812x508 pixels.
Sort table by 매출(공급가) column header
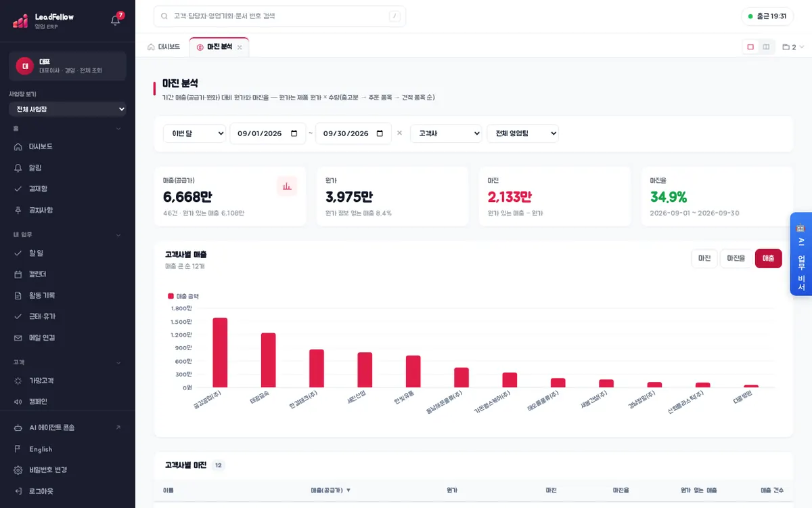[x=331, y=490]
